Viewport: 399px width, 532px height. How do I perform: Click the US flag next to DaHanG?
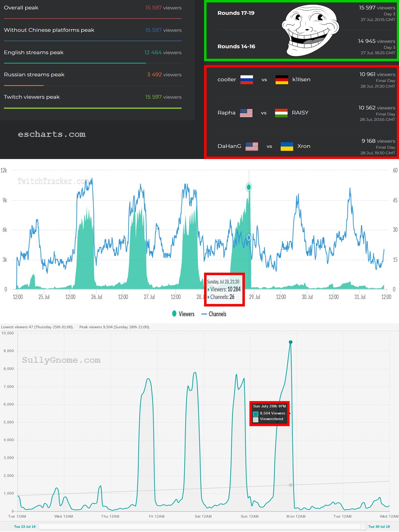252,146
